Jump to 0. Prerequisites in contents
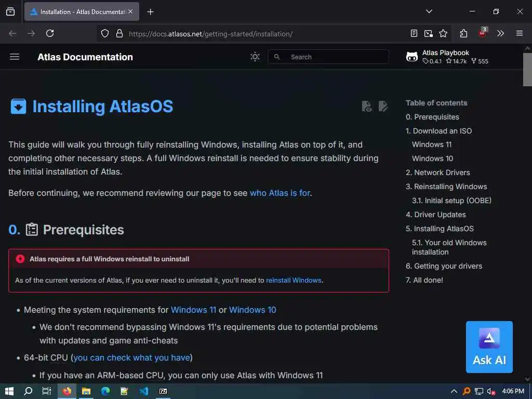Viewport: 532px width, 399px height. point(432,117)
